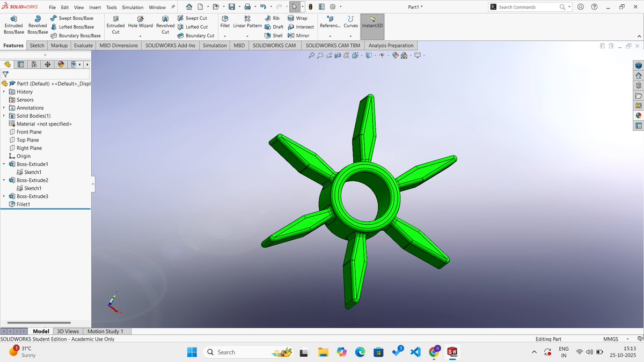Open the Curves tool

(350, 22)
